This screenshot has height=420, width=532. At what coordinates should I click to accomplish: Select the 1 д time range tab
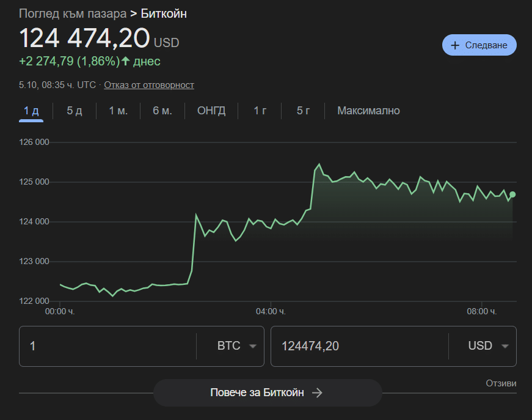tap(31, 111)
